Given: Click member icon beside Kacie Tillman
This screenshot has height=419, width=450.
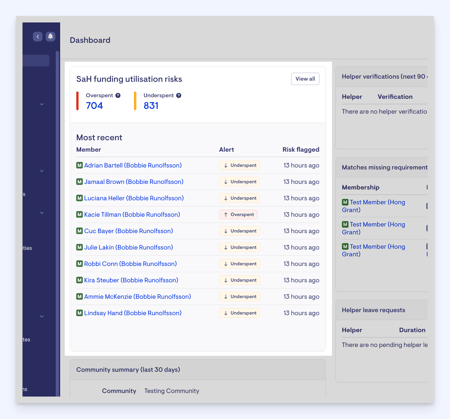Looking at the screenshot, I should click(79, 214).
